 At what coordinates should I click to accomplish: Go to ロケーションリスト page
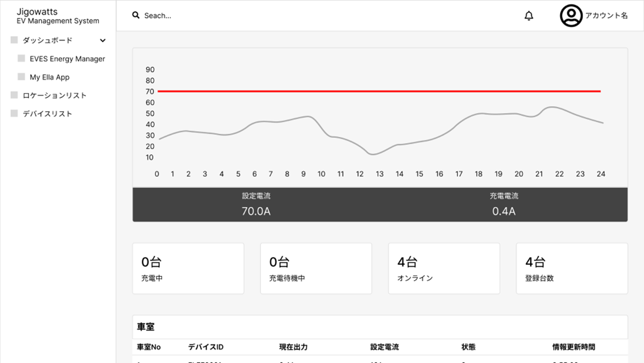[x=54, y=96]
